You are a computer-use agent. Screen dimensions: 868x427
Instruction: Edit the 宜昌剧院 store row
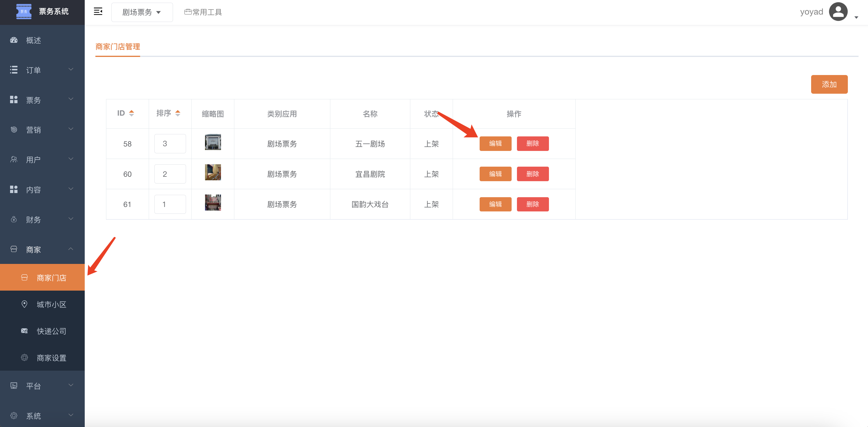click(495, 174)
